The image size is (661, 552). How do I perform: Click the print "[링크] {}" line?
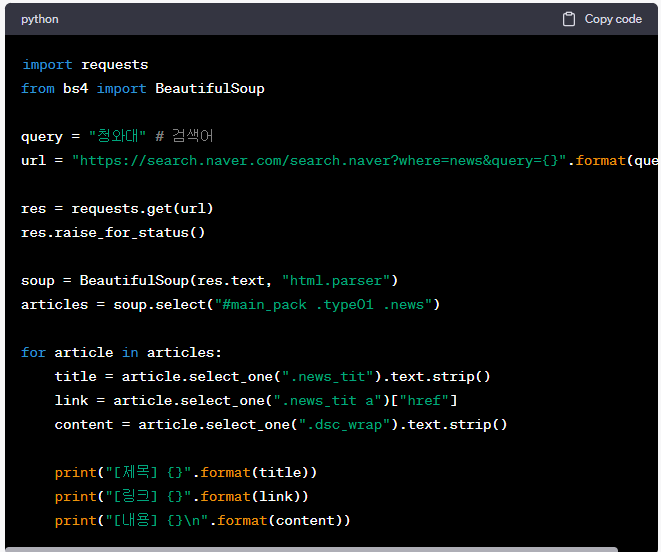pyautogui.click(x=181, y=496)
